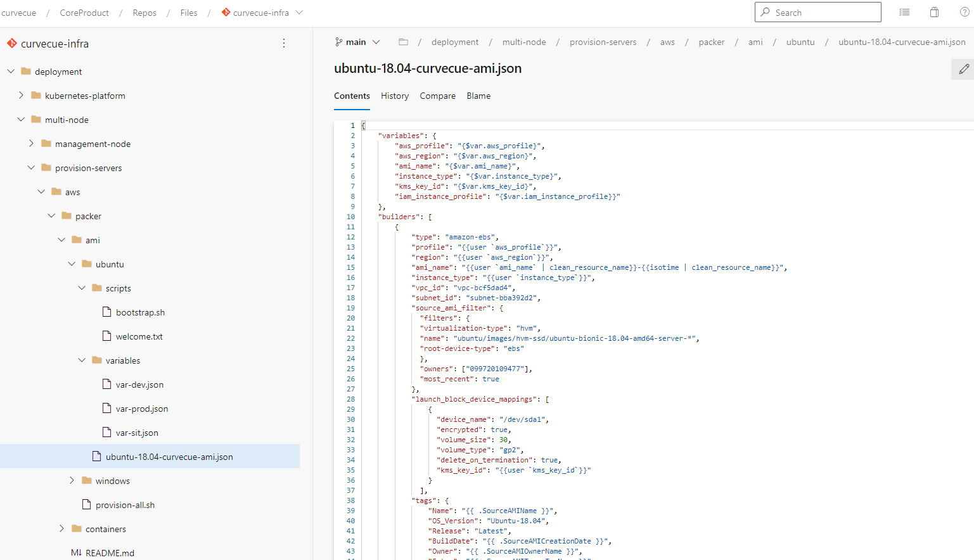Click the windows folder icon
This screenshot has height=560, width=974.
pos(87,480)
